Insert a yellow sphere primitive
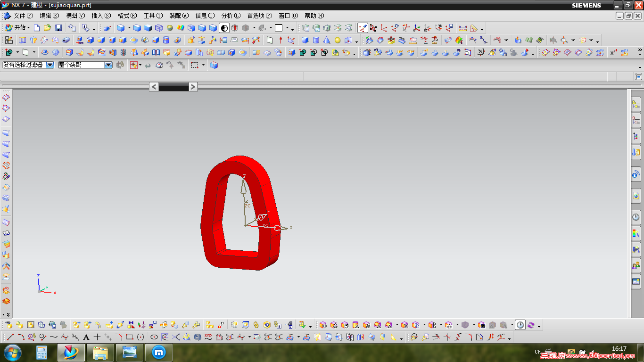644x362 pixels. [338, 40]
